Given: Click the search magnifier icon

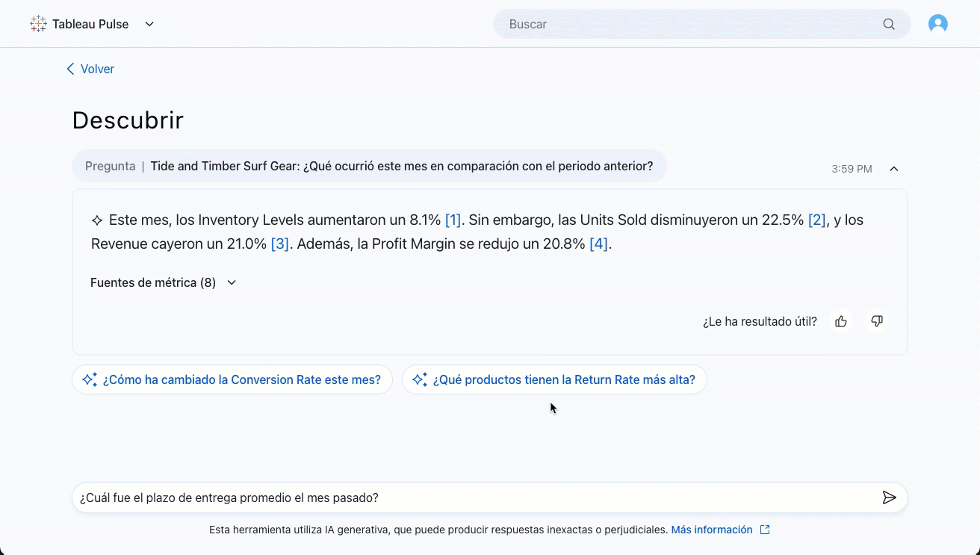Looking at the screenshot, I should 888,24.
